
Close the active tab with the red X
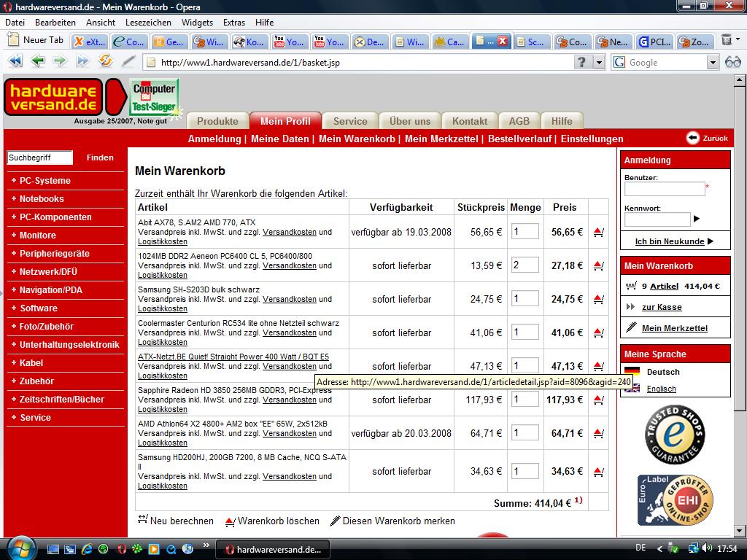click(502, 41)
